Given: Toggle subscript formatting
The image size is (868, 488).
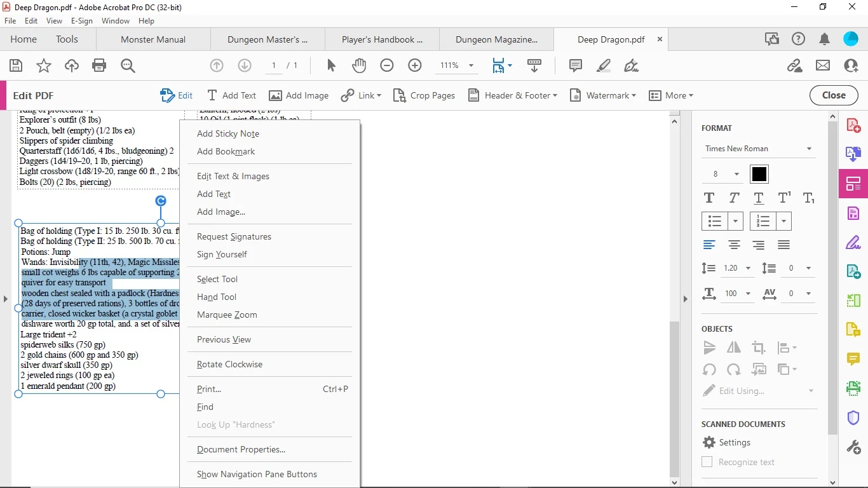Looking at the screenshot, I should click(x=808, y=198).
